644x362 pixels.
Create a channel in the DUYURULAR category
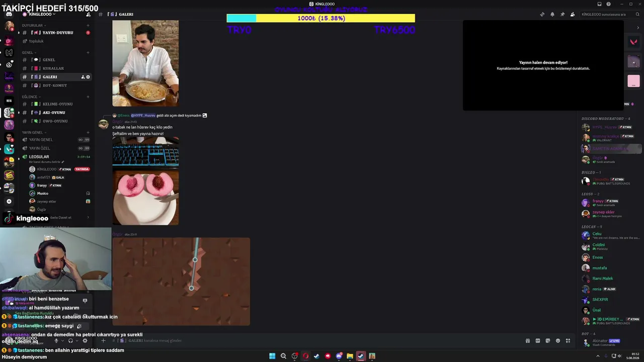pos(88,25)
